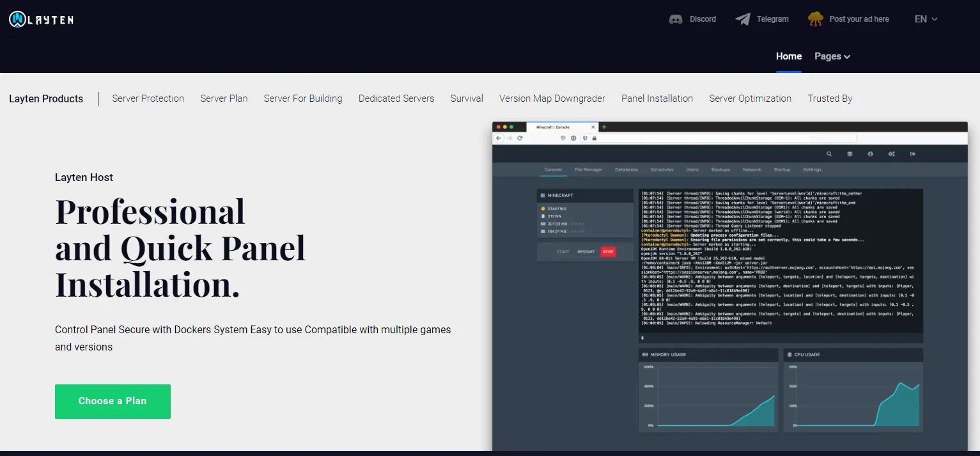
Task: Click the Layten Products label
Action: (x=46, y=98)
